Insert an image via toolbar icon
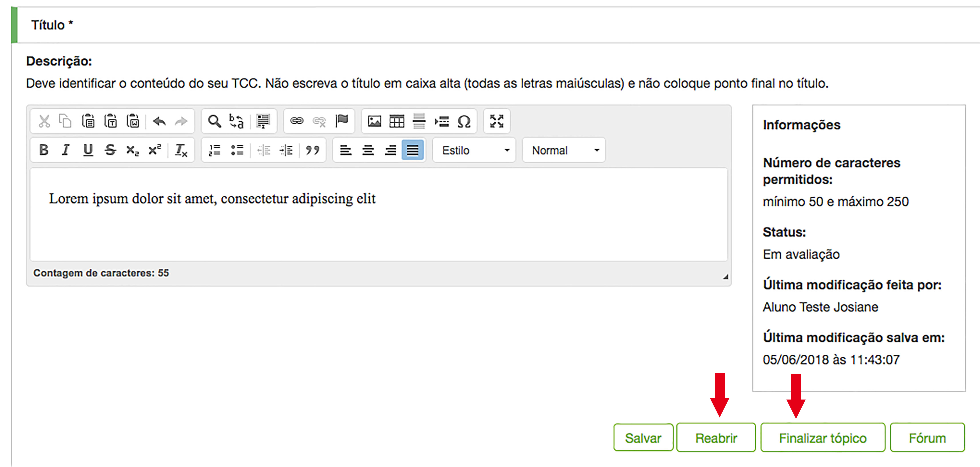The image size is (980, 467). tap(374, 121)
